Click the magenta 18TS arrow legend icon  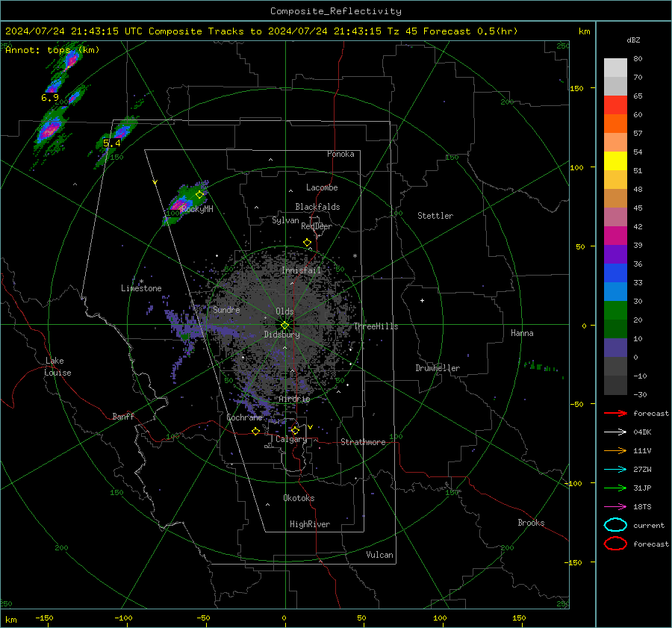coord(615,507)
